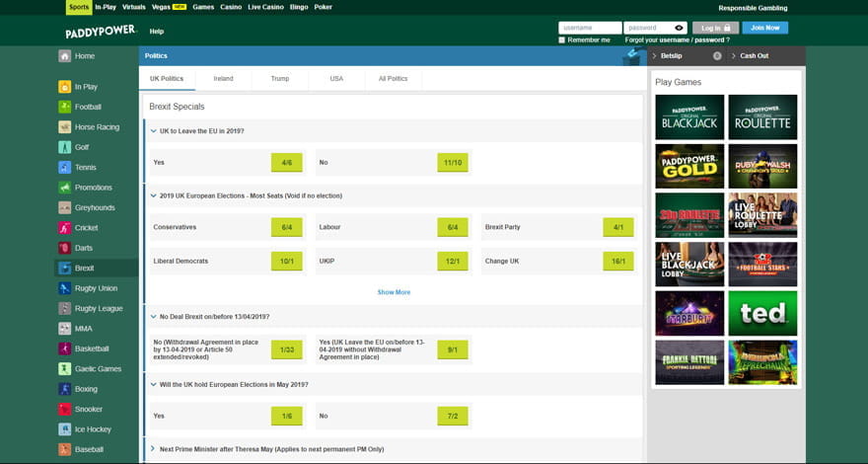The image size is (868, 464).
Task: Open the Football Stars game thumbnail
Action: click(762, 265)
